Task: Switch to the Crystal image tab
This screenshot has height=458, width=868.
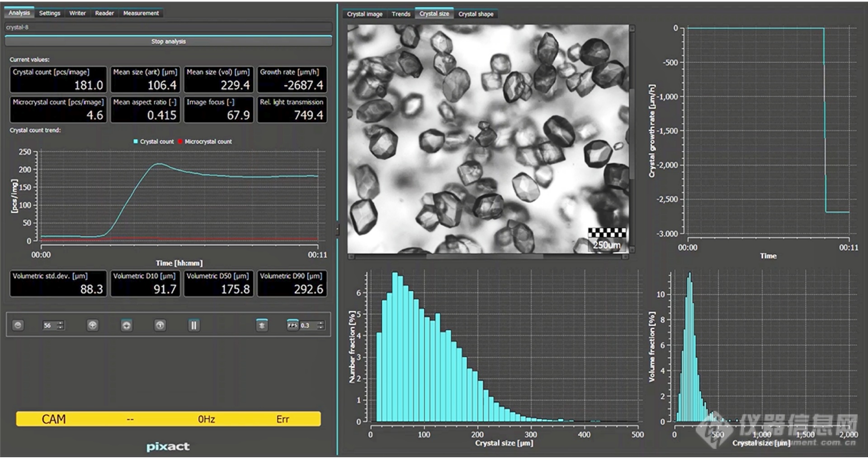Action: pyautogui.click(x=364, y=14)
